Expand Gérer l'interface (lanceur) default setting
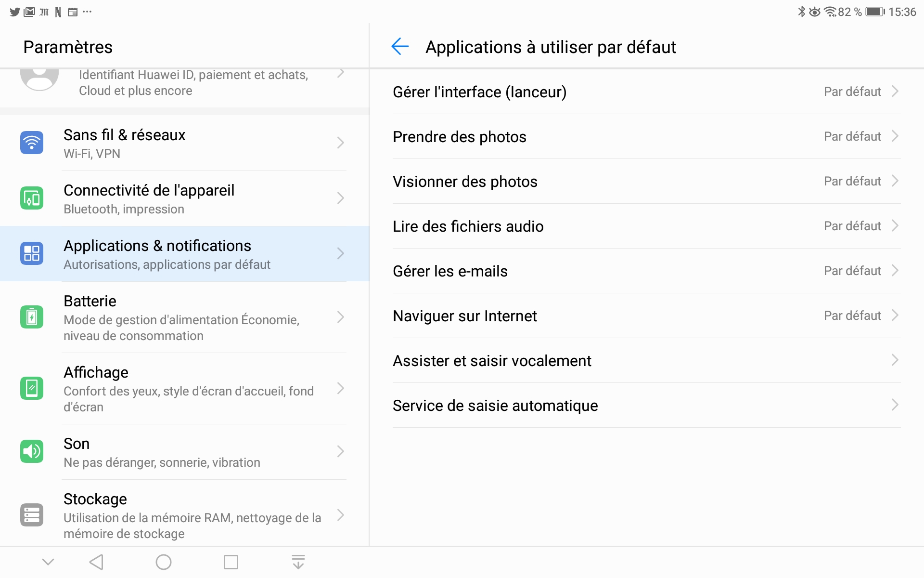Screen dimensions: 924x578 pos(646,92)
